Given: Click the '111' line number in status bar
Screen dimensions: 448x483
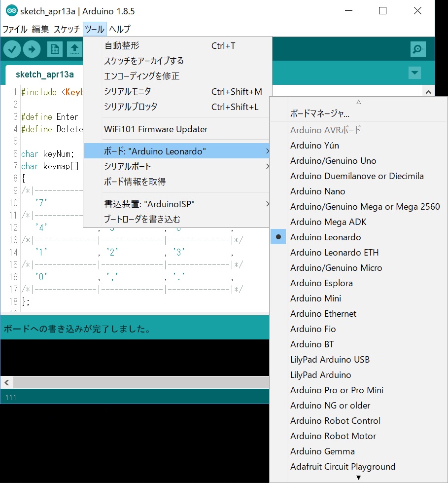Looking at the screenshot, I should click(11, 397).
